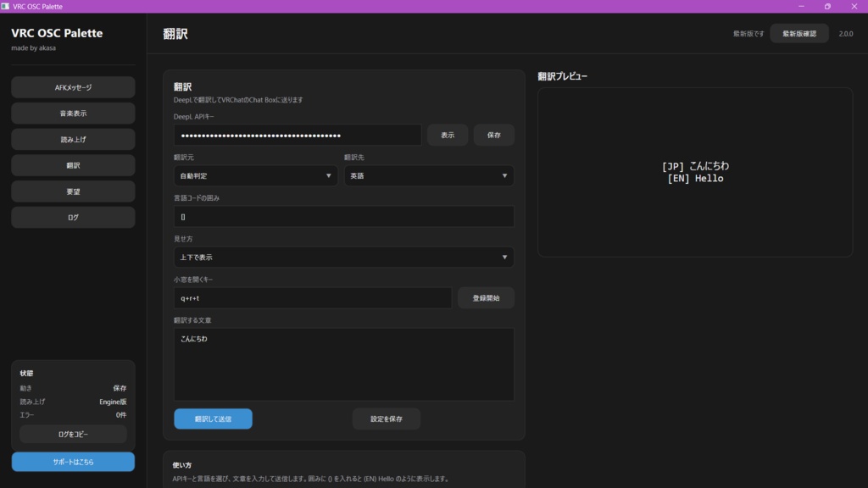Restore down the application window
The width and height of the screenshot is (868, 488).
(x=827, y=6)
